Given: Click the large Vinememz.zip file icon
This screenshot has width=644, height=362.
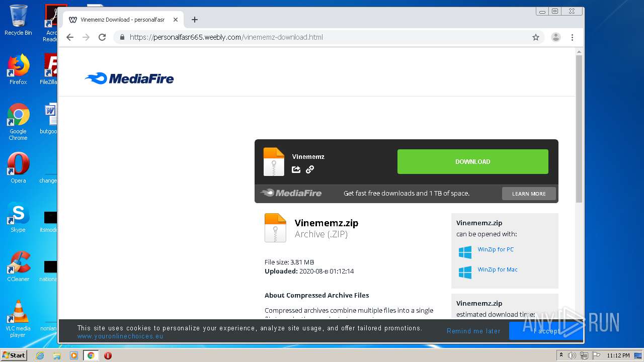Looking at the screenshot, I should tap(275, 228).
